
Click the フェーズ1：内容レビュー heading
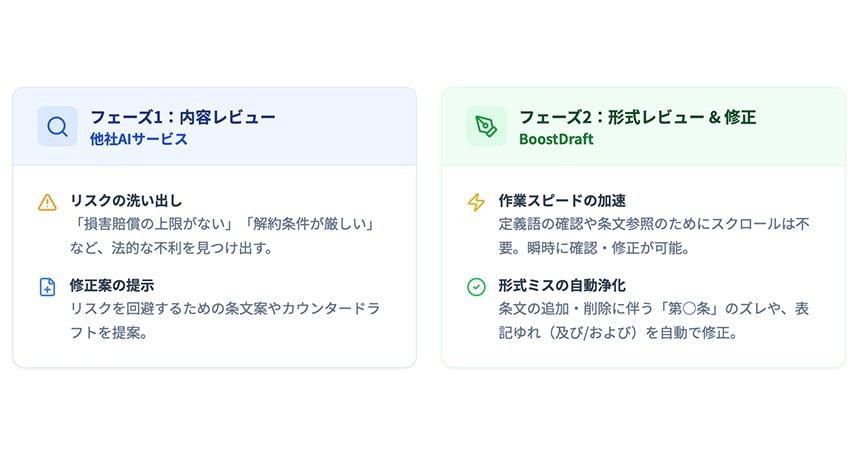click(182, 117)
